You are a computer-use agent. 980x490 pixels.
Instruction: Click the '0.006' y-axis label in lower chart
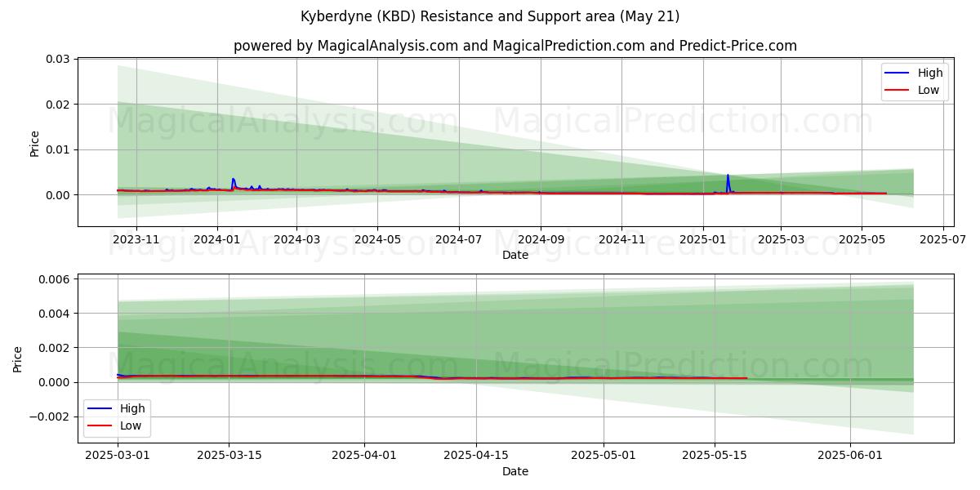pyautogui.click(x=56, y=279)
